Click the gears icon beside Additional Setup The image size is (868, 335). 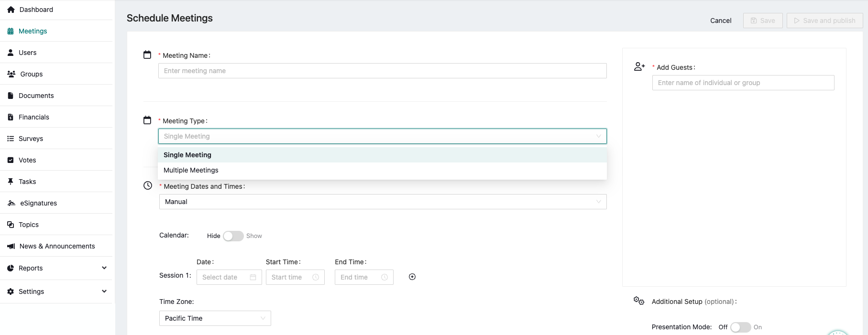639,301
